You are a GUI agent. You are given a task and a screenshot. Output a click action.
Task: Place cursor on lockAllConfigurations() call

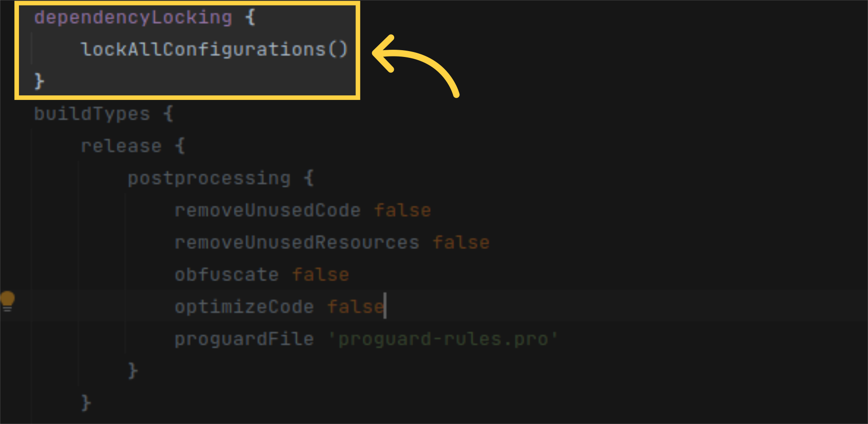tap(214, 50)
